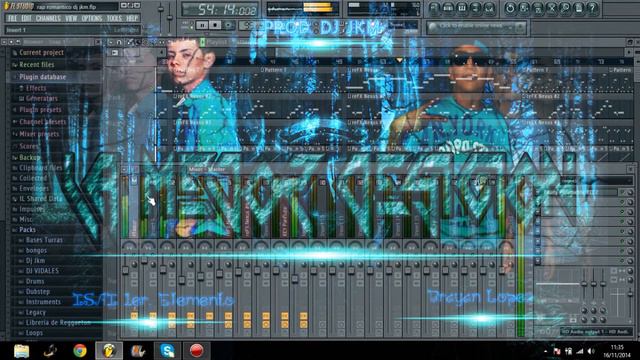Click the orange playhead marker in playlist
Viewport: 640px width, 360px height.
coord(400,61)
